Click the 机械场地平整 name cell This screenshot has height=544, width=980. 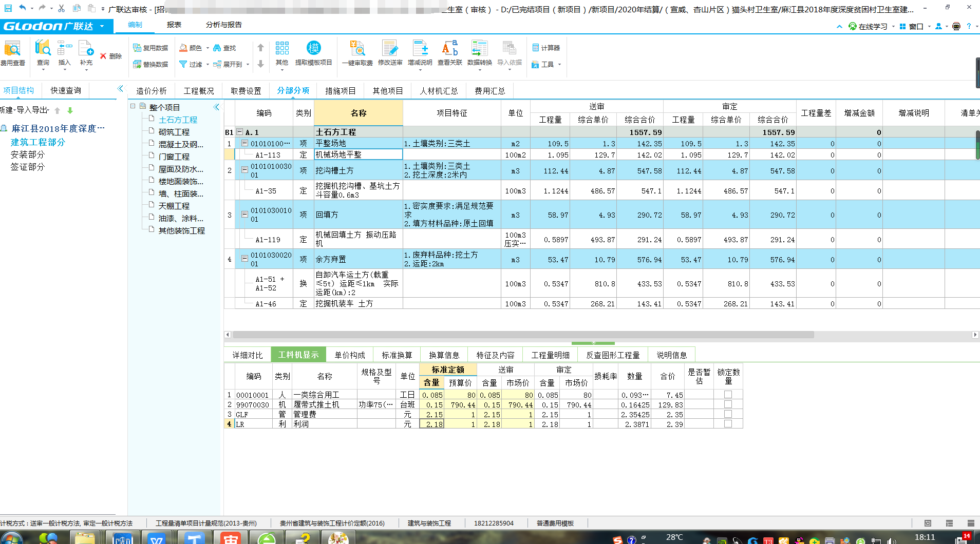[358, 154]
